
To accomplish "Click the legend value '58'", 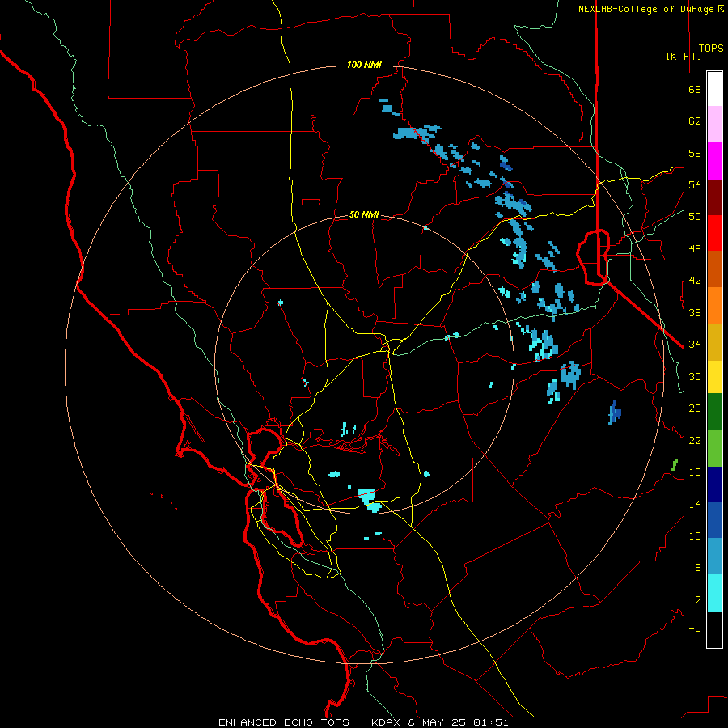I will point(695,153).
